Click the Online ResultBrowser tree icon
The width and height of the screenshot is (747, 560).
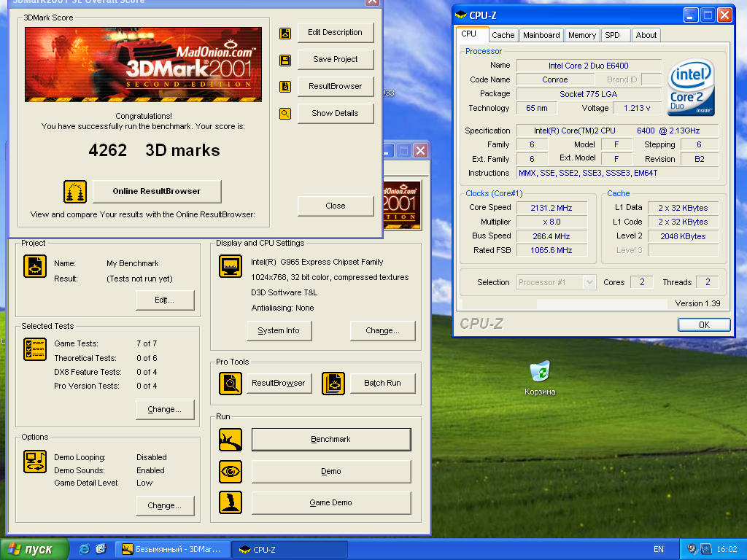click(x=75, y=192)
